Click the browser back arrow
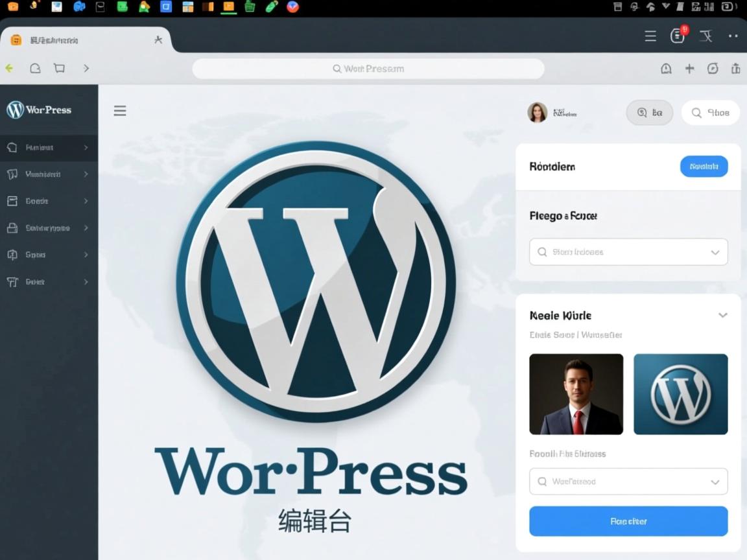Image resolution: width=747 pixels, height=560 pixels. pyautogui.click(x=9, y=68)
